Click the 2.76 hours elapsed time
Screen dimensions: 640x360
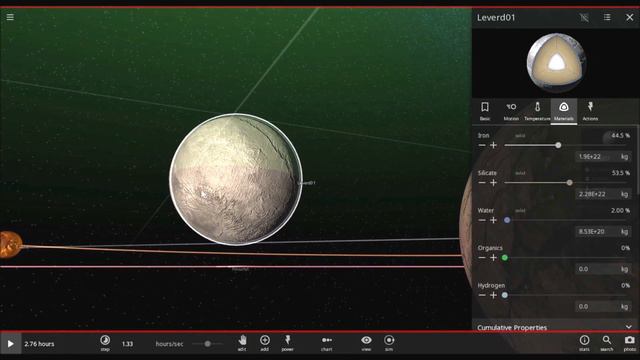(x=39, y=344)
